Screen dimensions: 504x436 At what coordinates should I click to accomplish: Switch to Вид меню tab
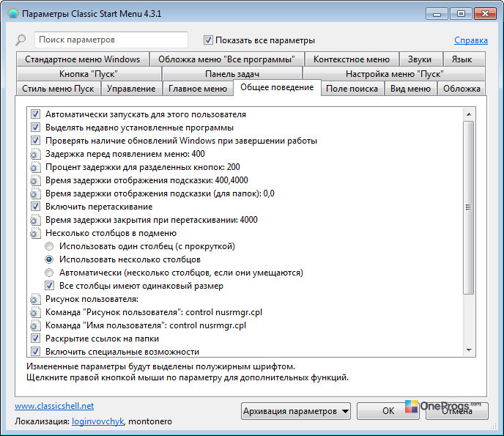410,89
